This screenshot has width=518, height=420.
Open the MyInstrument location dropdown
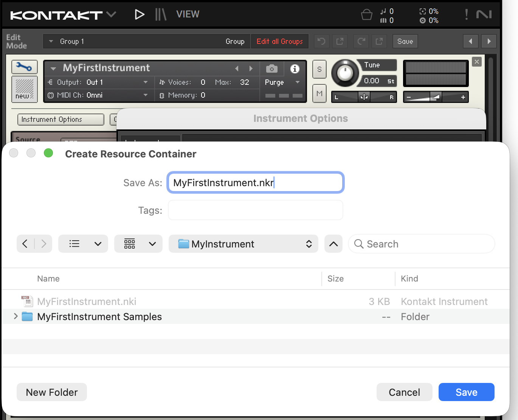[243, 244]
